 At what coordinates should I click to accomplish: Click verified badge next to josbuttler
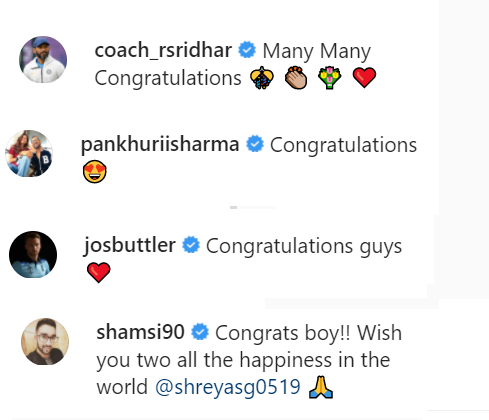pos(191,245)
